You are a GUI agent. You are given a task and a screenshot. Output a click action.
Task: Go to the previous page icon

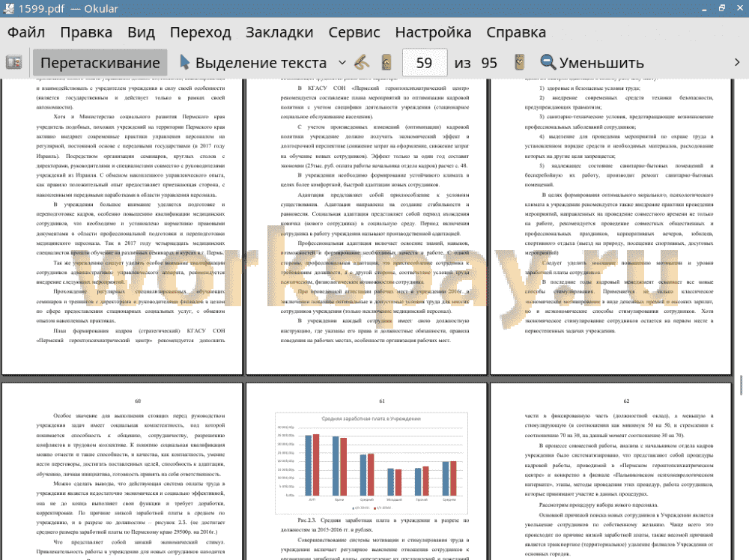pyautogui.click(x=386, y=63)
